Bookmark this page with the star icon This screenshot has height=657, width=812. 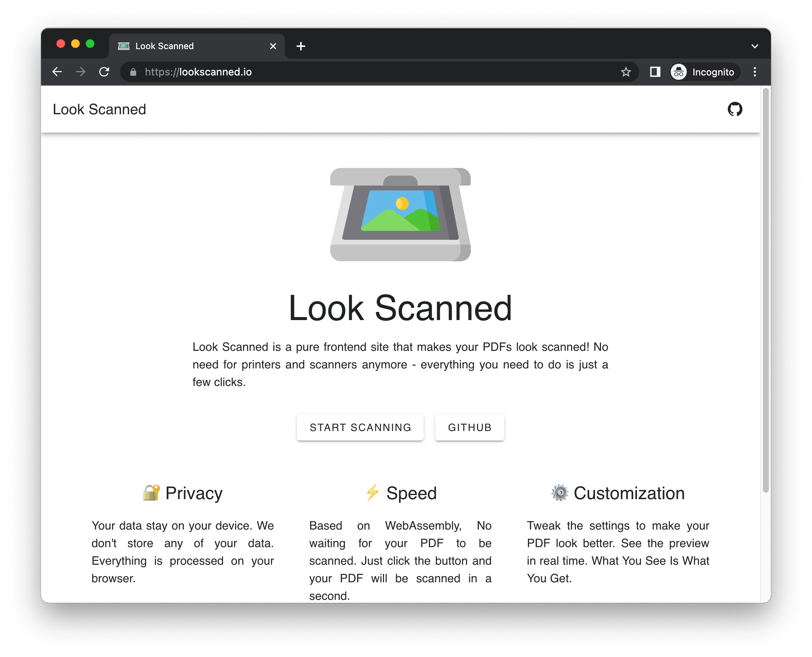click(x=625, y=72)
